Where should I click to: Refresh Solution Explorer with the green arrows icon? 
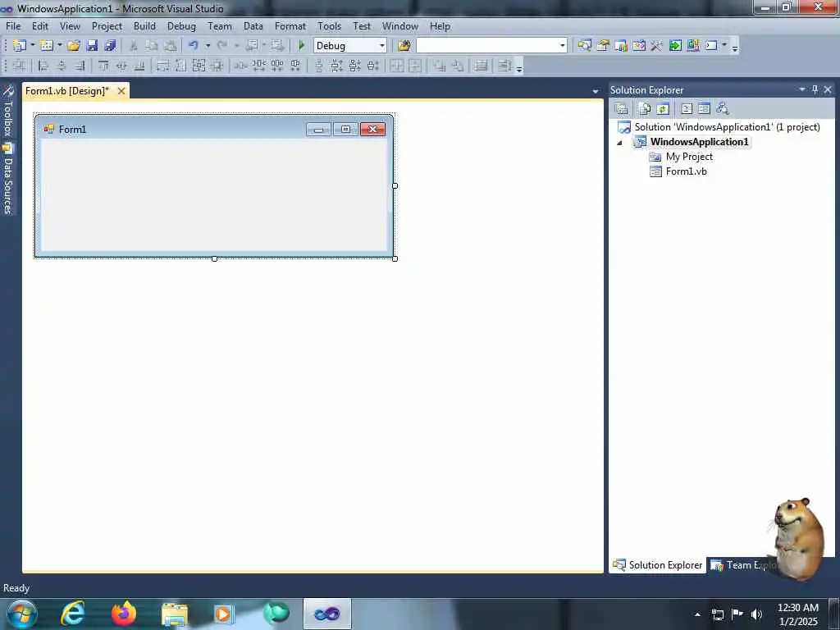(x=663, y=109)
